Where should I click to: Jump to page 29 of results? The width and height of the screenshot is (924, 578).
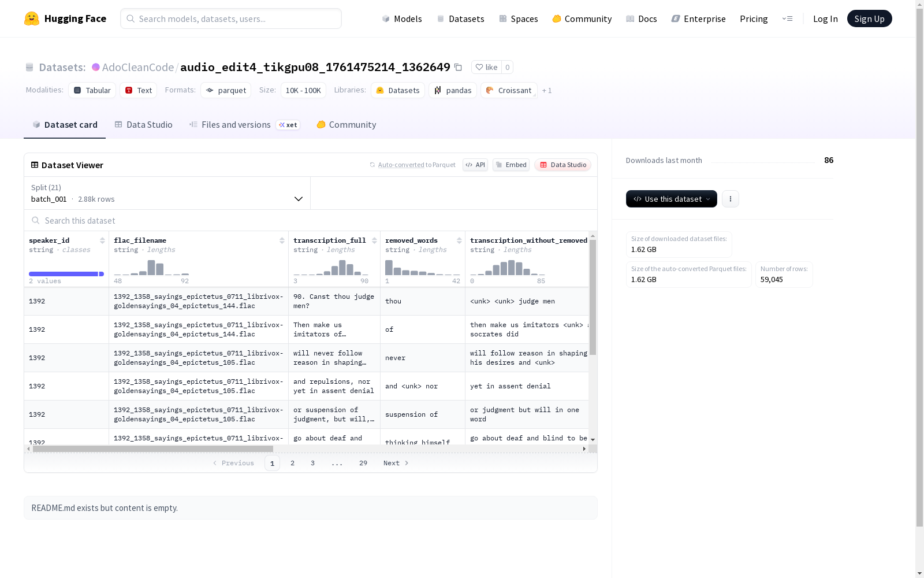tap(363, 463)
